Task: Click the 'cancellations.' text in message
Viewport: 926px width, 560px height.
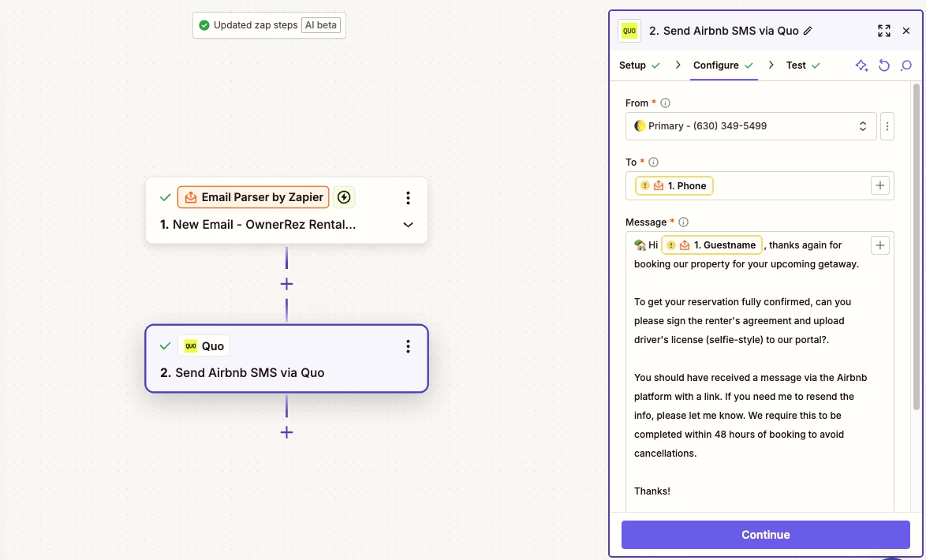Action: coord(666,453)
